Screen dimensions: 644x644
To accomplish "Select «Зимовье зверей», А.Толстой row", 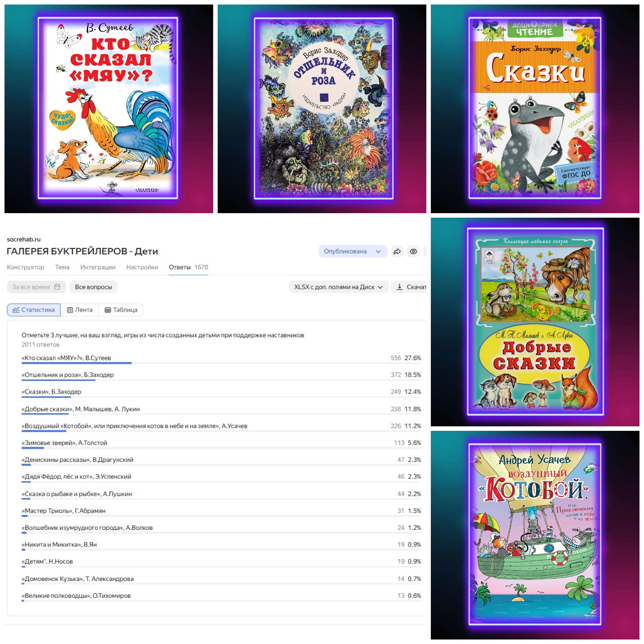I will coord(221,444).
